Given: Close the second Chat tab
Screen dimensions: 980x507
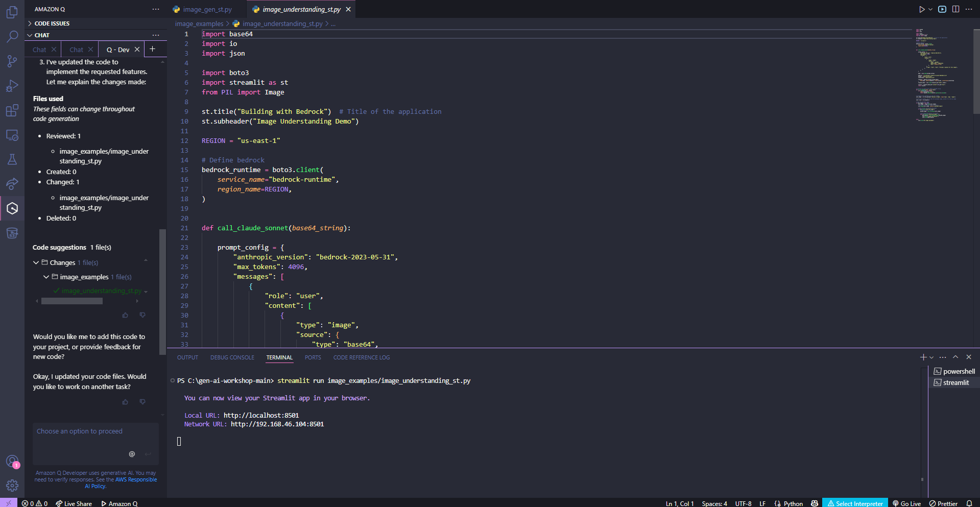Looking at the screenshot, I should pos(90,50).
